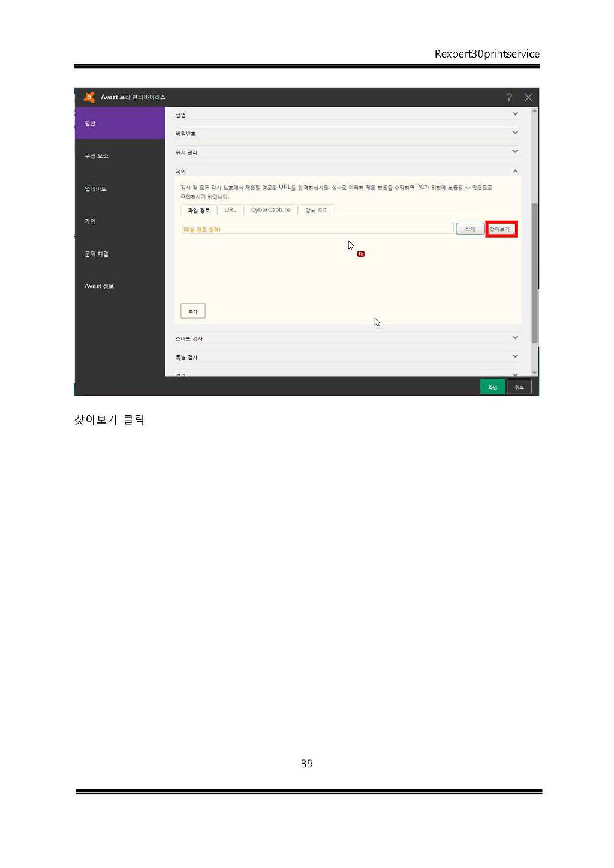
Task: Click the settings panel vertical scrollbar
Action: pos(535,273)
